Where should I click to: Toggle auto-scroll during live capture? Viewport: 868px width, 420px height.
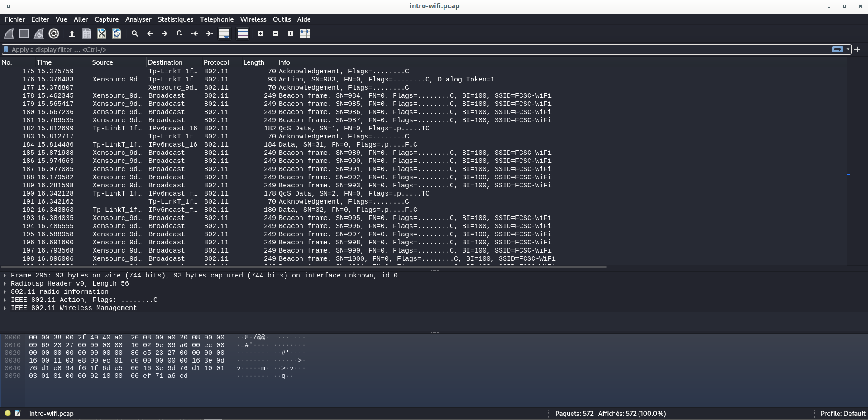coord(224,33)
